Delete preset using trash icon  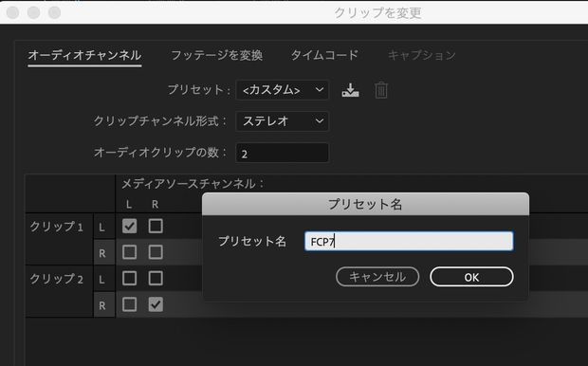(x=381, y=90)
